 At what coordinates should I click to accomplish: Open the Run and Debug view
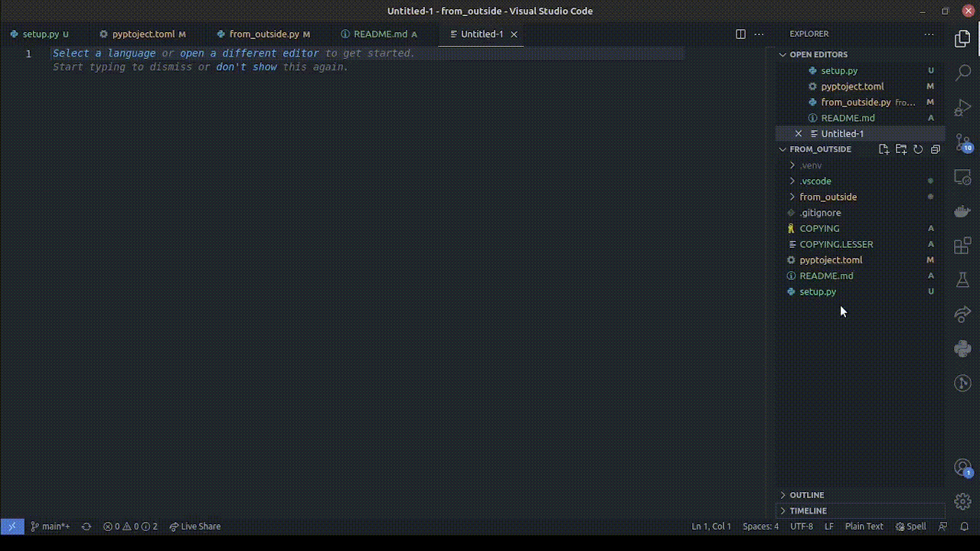(x=962, y=107)
